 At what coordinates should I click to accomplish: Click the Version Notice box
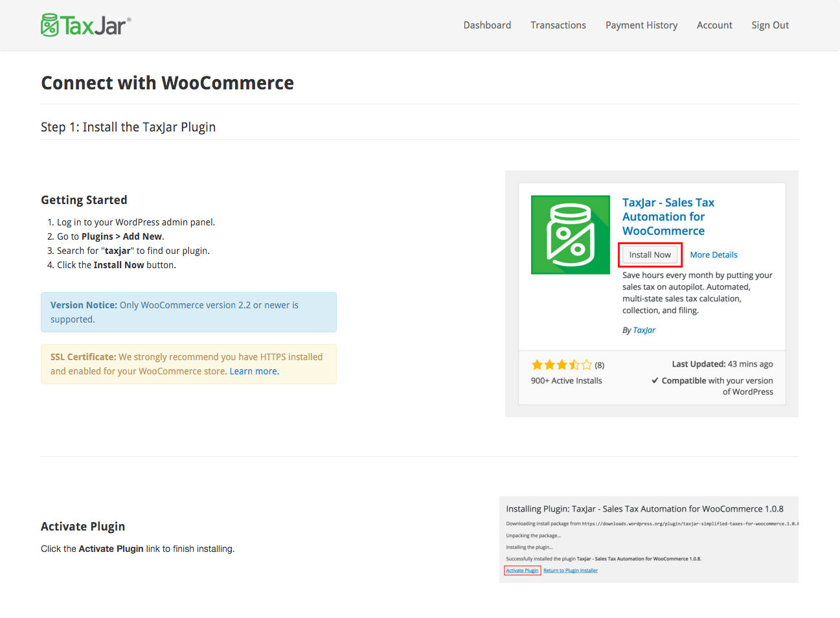(188, 312)
